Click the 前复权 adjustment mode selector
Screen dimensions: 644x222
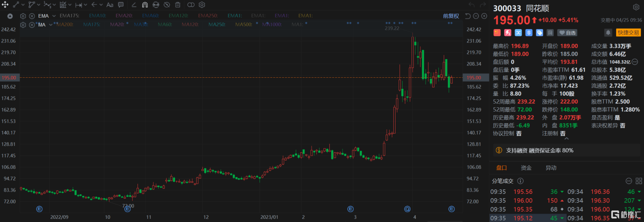[x=451, y=15]
